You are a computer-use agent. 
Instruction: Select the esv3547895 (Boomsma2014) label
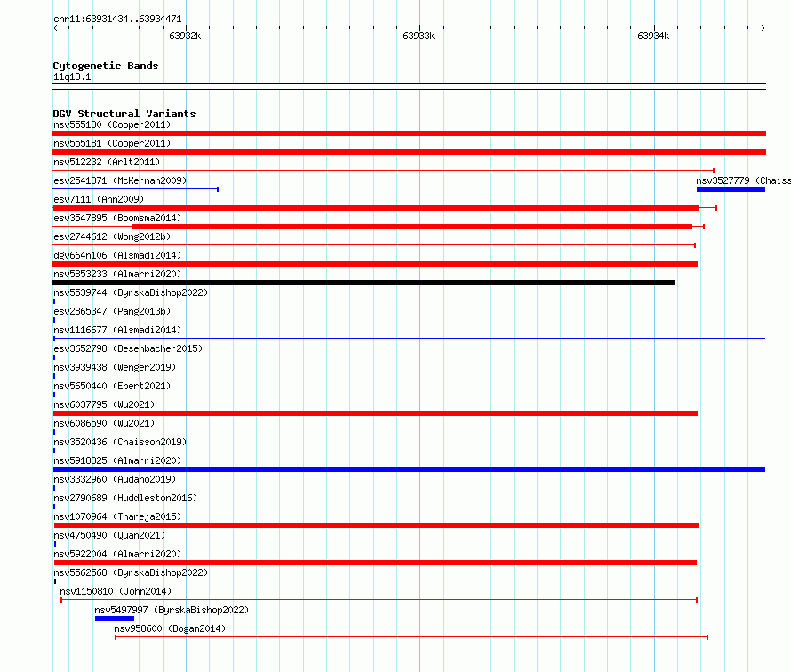[x=117, y=218]
